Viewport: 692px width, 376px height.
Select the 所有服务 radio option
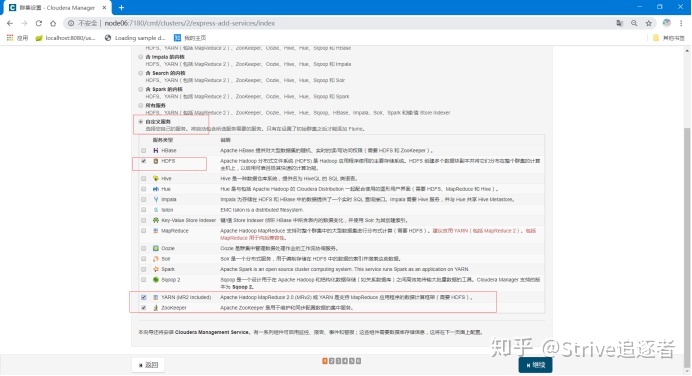click(x=140, y=105)
